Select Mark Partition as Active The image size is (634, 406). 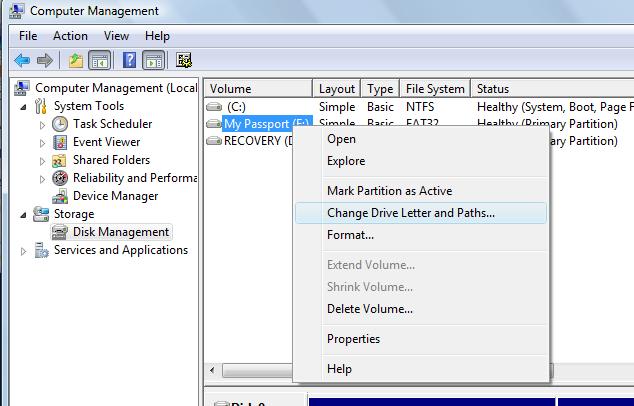(x=421, y=191)
